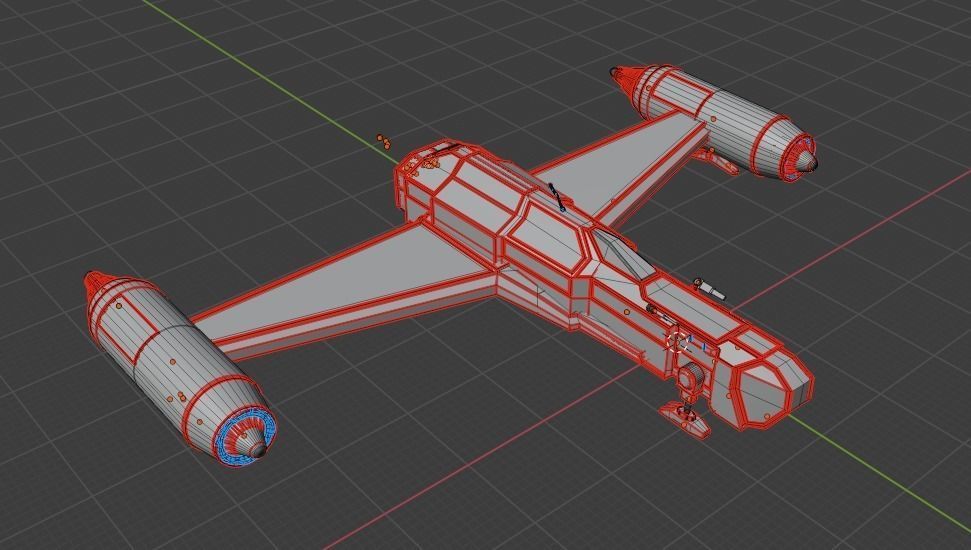Select the antenna atop the fuselage
This screenshot has height=550, width=971.
[x=557, y=197]
